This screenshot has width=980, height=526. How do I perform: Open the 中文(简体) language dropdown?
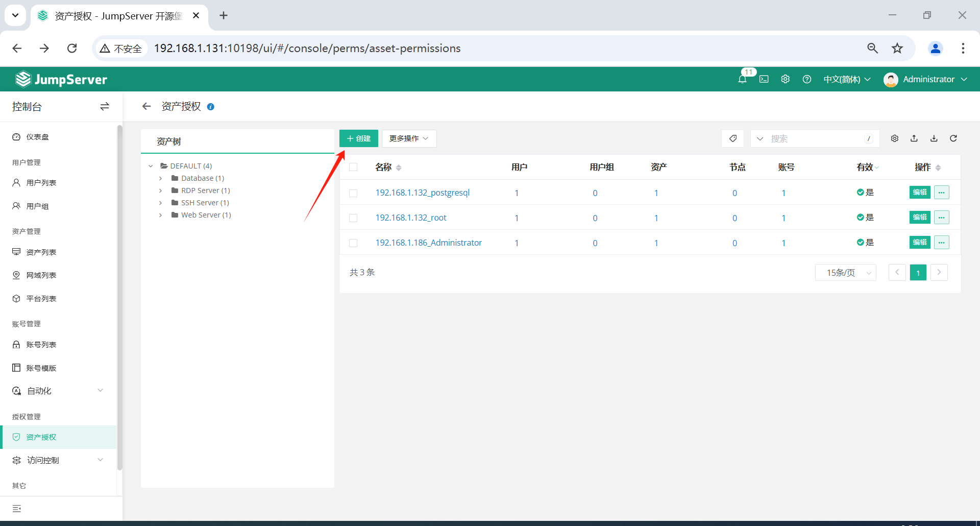[847, 79]
